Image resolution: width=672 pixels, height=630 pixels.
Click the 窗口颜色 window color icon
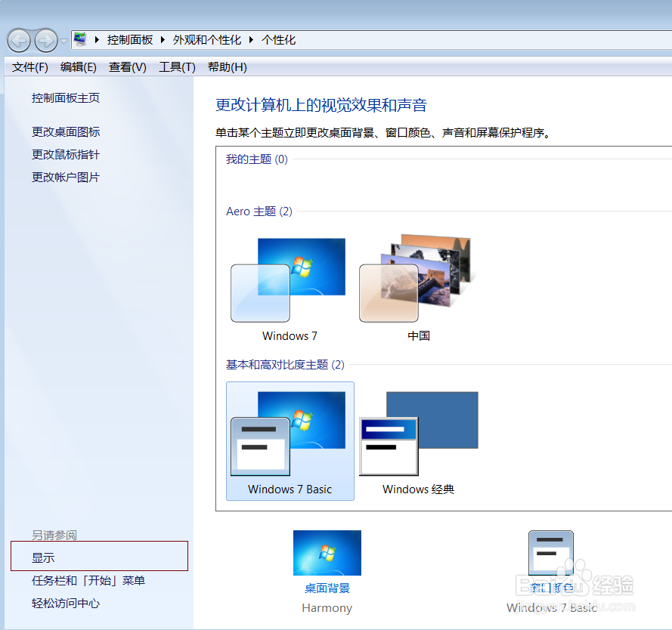(x=551, y=553)
